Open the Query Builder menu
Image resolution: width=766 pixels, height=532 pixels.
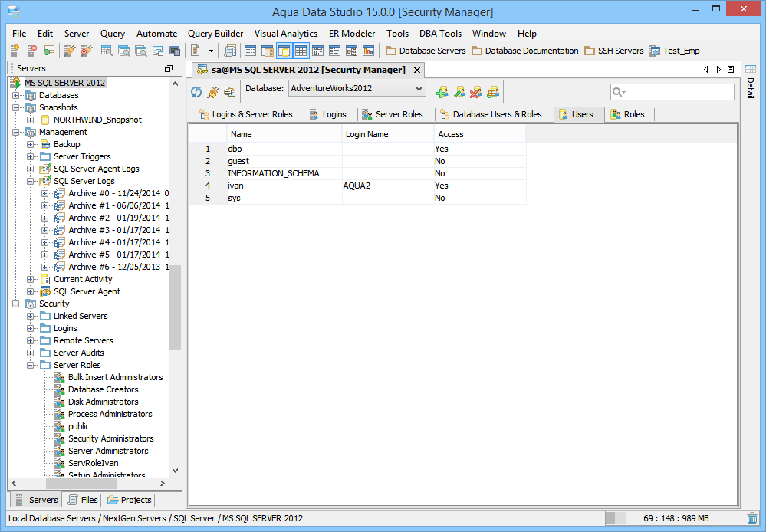tap(215, 33)
